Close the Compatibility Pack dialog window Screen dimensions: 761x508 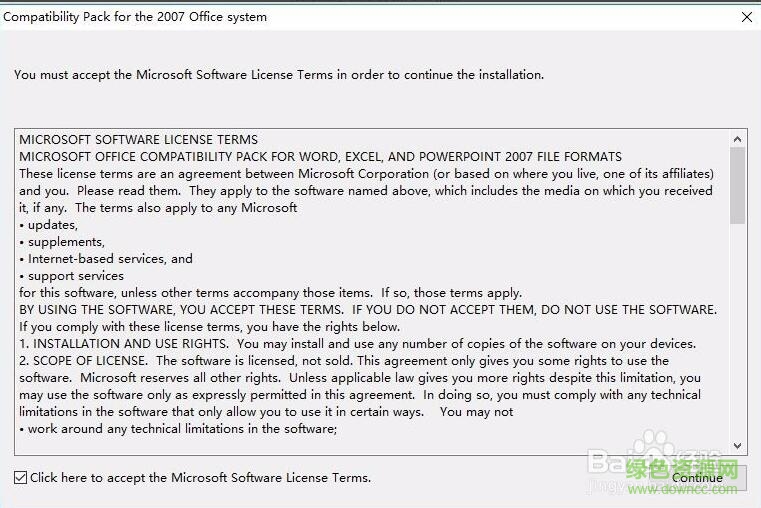tap(746, 17)
